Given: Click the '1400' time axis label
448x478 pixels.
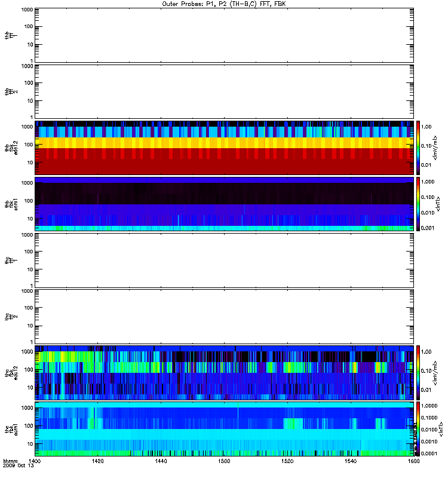Looking at the screenshot, I should pyautogui.click(x=35, y=461).
